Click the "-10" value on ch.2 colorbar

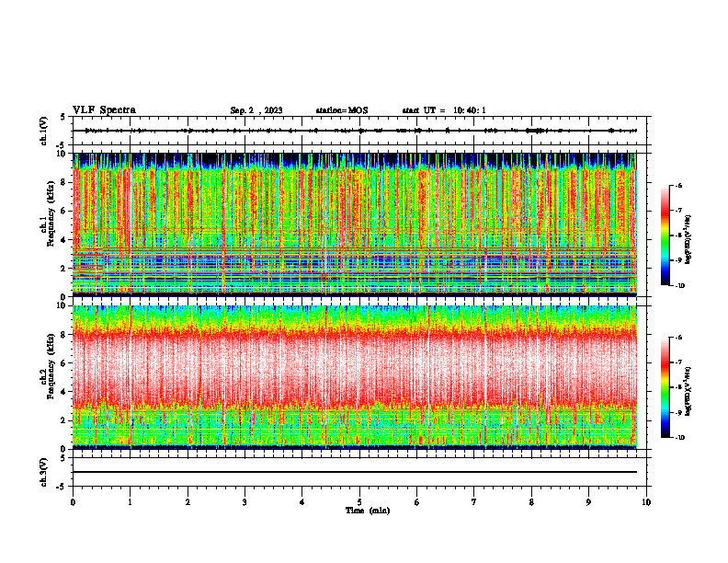point(679,438)
